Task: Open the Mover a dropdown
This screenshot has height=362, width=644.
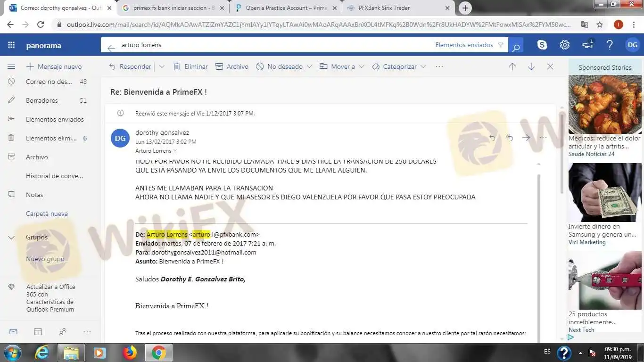Action: [x=342, y=66]
